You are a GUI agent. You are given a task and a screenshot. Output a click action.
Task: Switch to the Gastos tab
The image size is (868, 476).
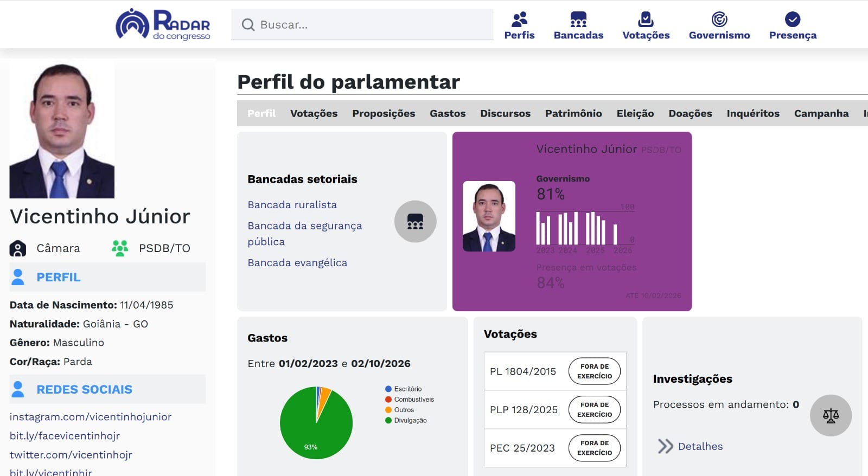(448, 113)
